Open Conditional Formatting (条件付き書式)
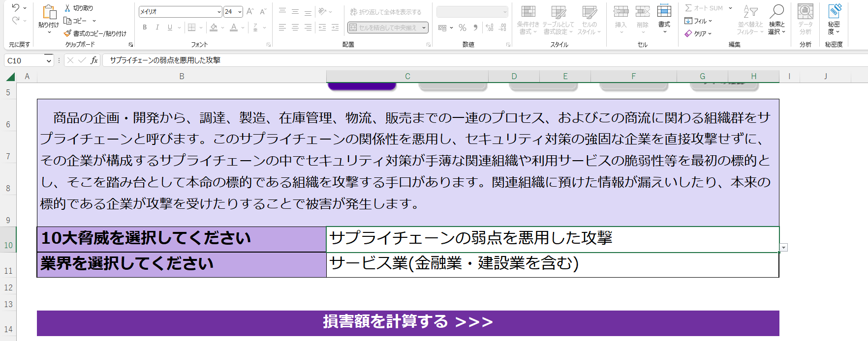The image size is (868, 341). click(x=528, y=20)
